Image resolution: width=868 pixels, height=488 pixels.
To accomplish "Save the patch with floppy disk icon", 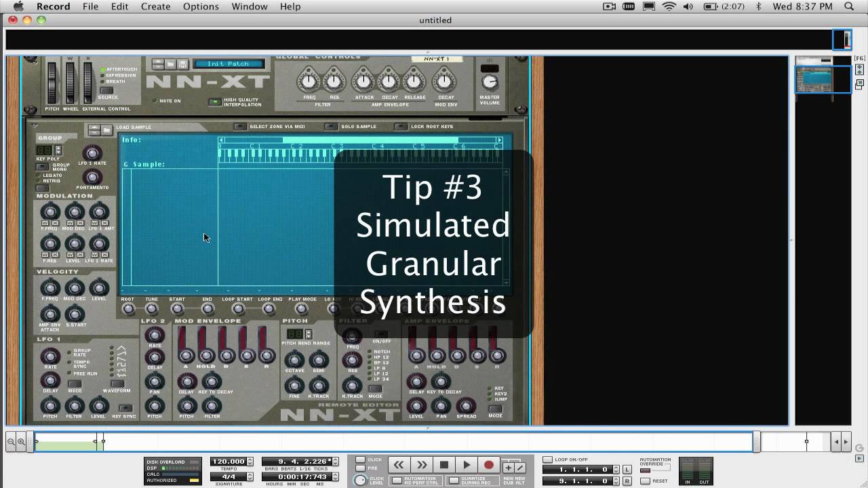I will coord(182,64).
